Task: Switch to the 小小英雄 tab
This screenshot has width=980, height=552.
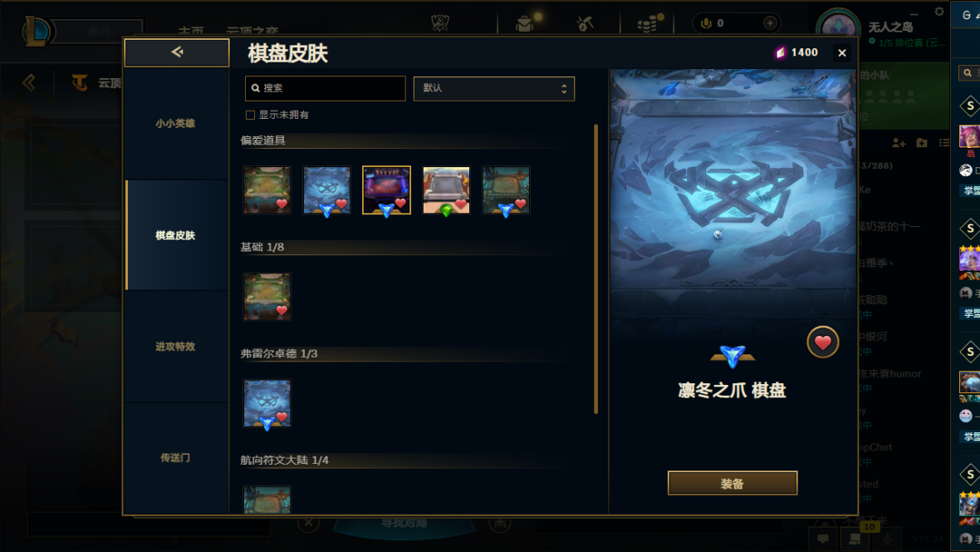Action: click(x=176, y=123)
